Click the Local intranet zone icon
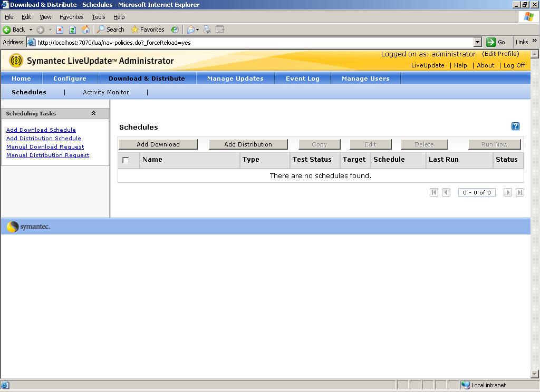The width and height of the screenshot is (540, 392). (465, 385)
